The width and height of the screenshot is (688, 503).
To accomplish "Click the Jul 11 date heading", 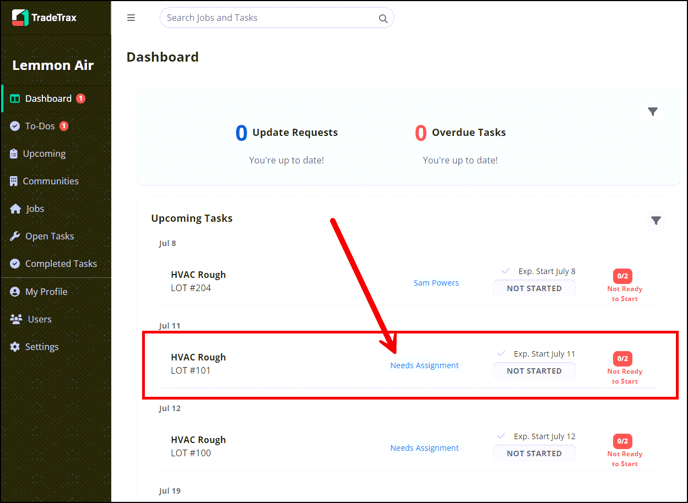I will pyautogui.click(x=169, y=326).
